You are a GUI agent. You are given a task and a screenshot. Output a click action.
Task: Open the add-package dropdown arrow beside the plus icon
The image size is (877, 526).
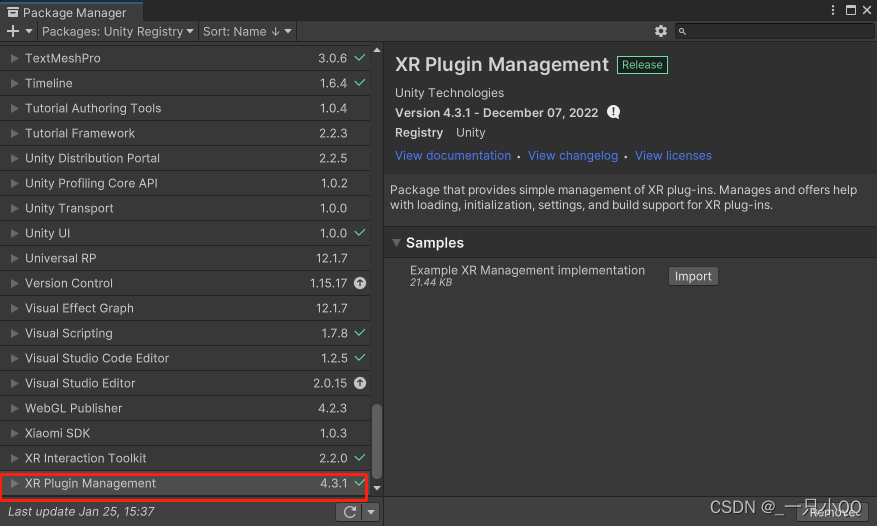[x=29, y=31]
